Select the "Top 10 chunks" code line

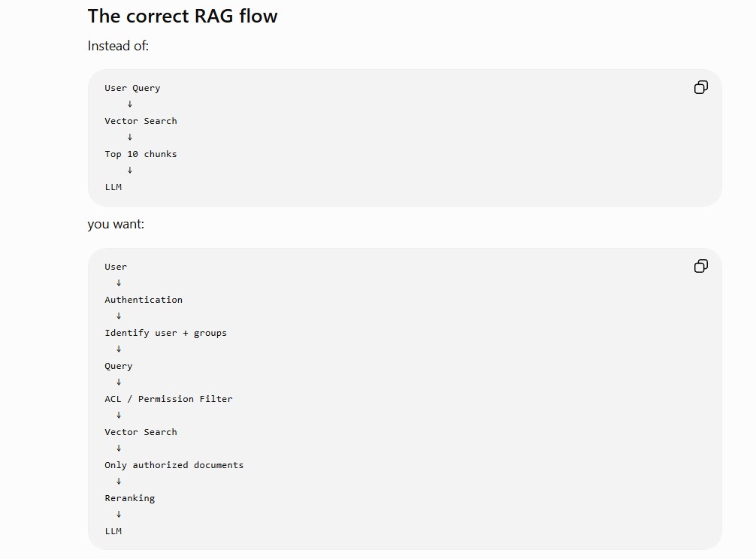[x=141, y=154]
